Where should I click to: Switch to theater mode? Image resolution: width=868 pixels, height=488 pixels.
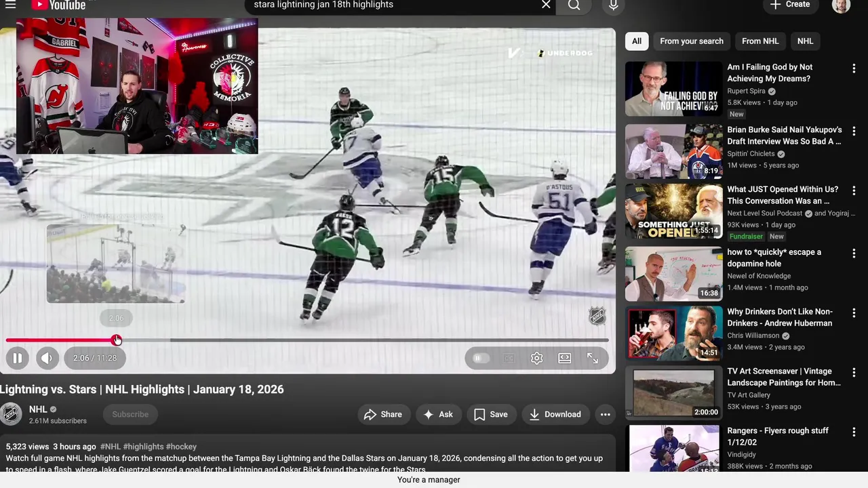[564, 358]
